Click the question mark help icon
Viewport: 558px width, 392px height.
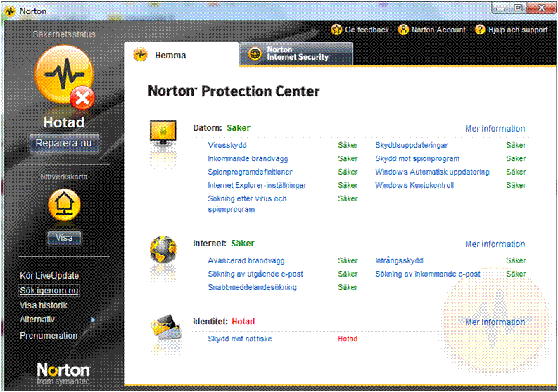pos(480,30)
